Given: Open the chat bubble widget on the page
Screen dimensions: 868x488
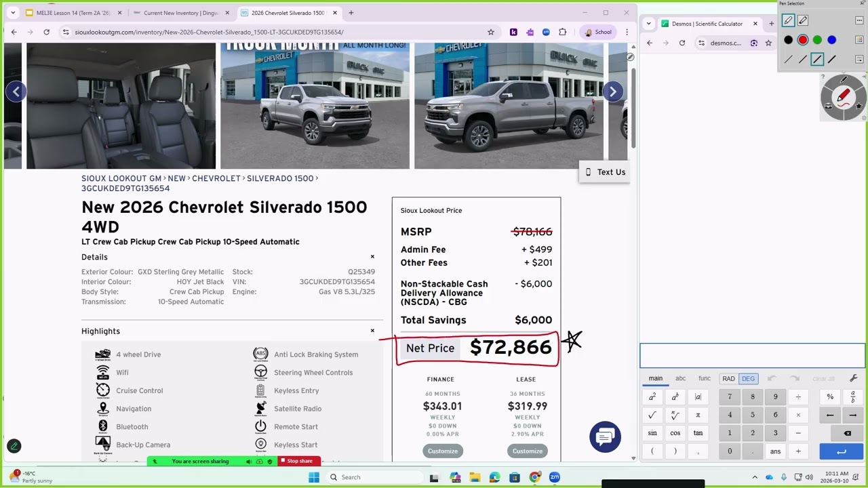Looking at the screenshot, I should [605, 437].
